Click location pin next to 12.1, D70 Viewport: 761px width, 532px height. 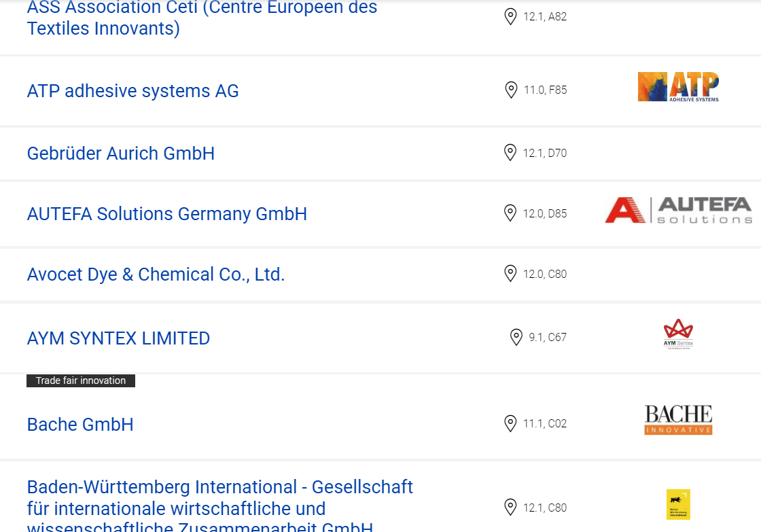pyautogui.click(x=510, y=152)
